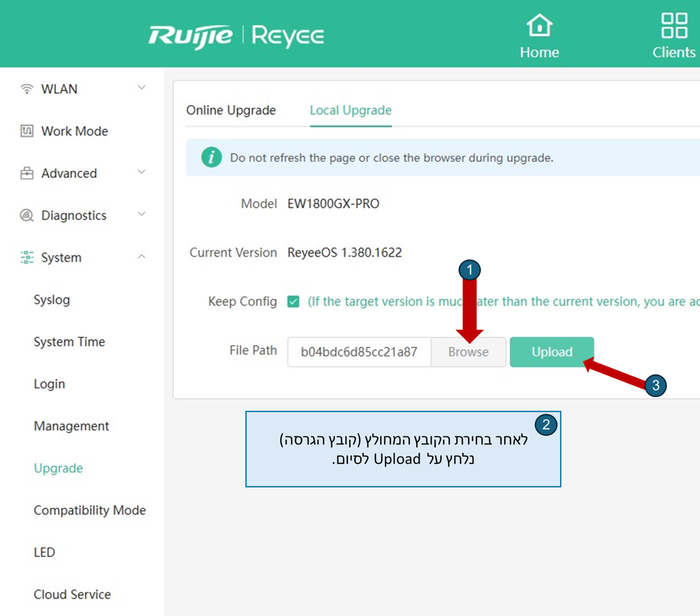700x616 pixels.
Task: Open the Login menu item
Action: (x=49, y=384)
